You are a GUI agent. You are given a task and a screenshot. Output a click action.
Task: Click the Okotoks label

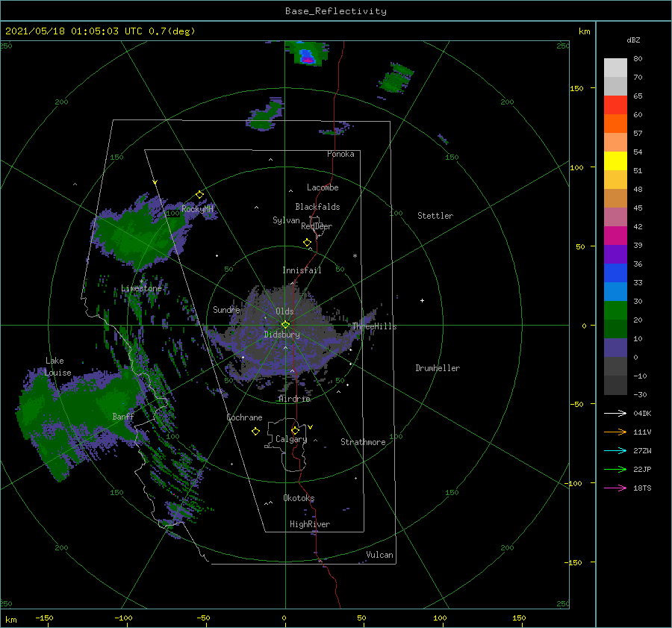tap(299, 498)
